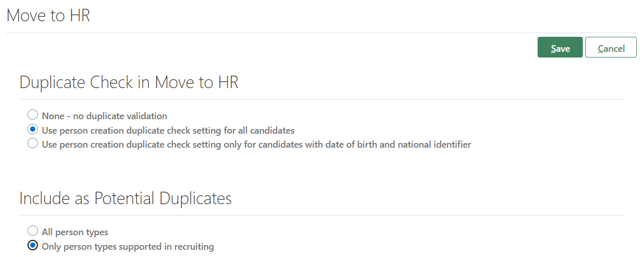
Task: Click the 'All person types' label text
Action: click(75, 232)
